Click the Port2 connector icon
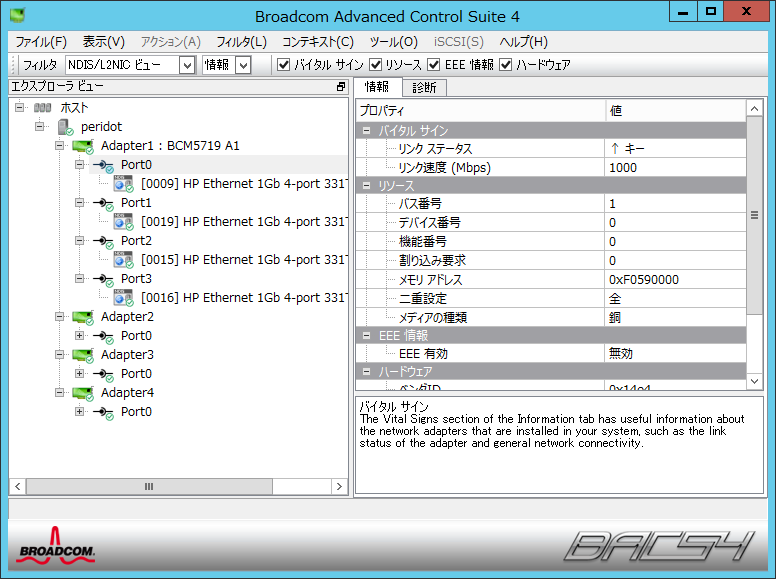This screenshot has width=776, height=579. coord(103,241)
